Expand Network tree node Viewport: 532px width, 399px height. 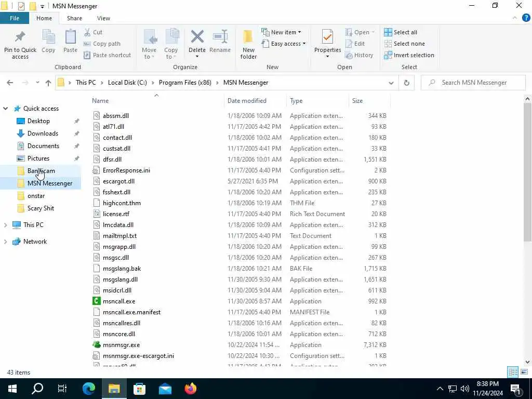coord(5,242)
